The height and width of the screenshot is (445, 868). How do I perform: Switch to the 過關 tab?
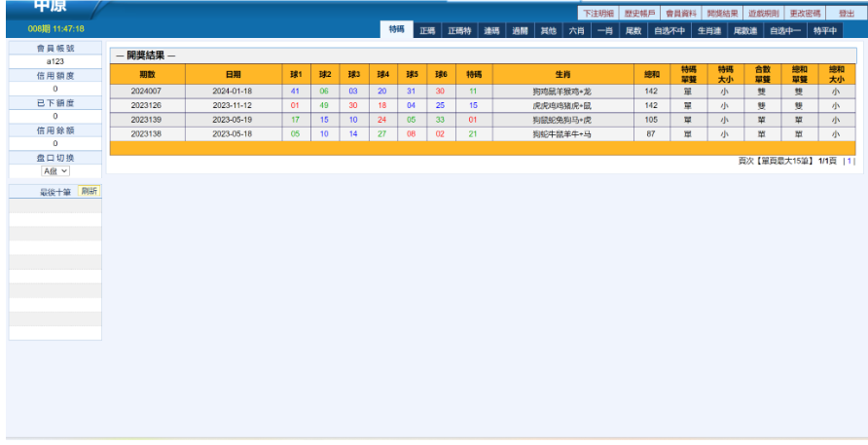pyautogui.click(x=520, y=31)
